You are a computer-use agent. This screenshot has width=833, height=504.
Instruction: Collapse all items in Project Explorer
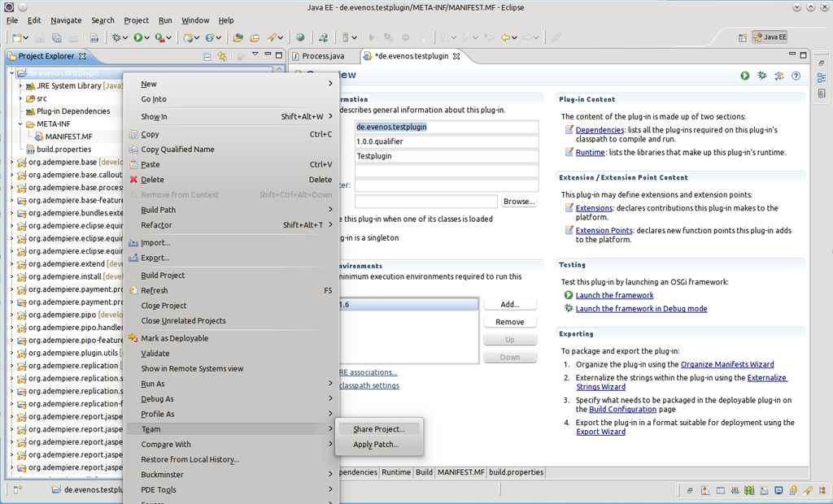click(207, 56)
